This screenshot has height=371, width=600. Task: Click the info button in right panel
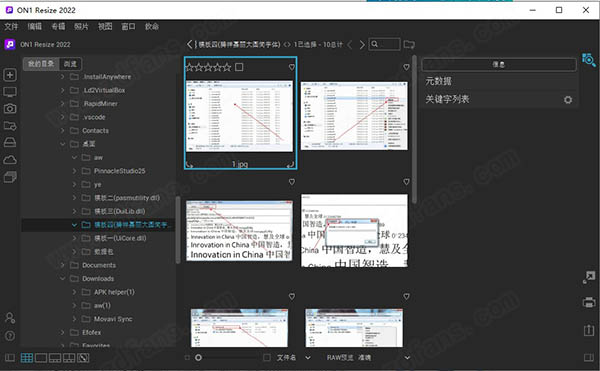[x=499, y=65]
